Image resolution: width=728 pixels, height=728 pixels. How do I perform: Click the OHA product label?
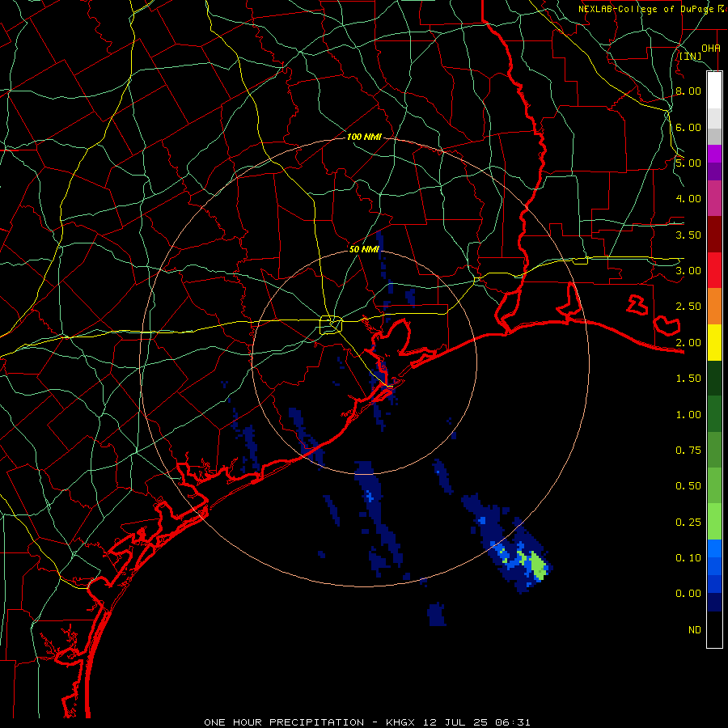tap(711, 48)
